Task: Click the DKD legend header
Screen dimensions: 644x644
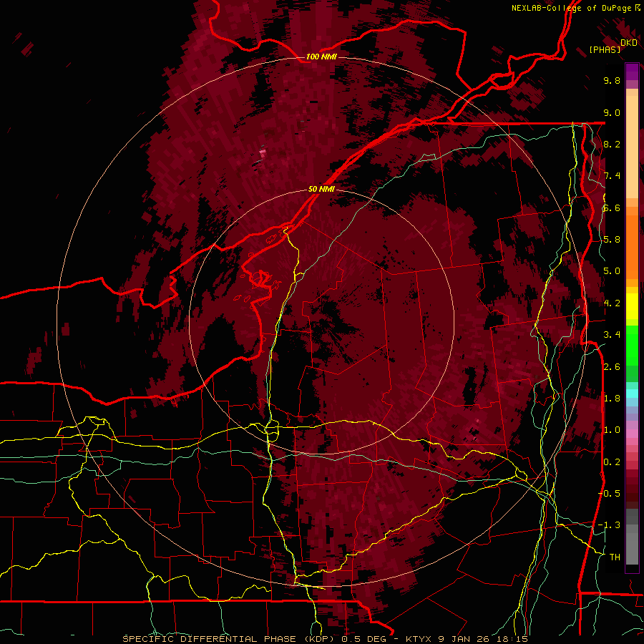Action: click(x=628, y=43)
